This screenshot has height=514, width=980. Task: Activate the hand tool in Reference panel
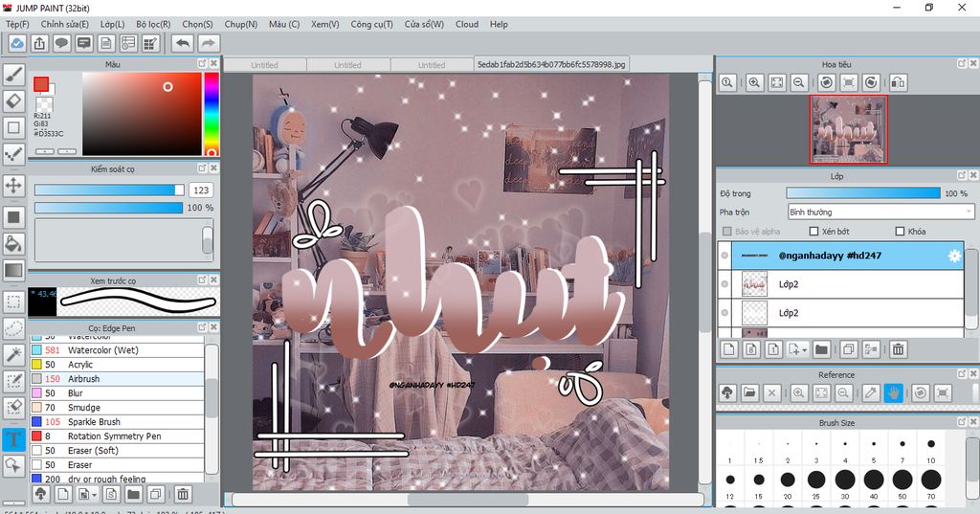894,392
